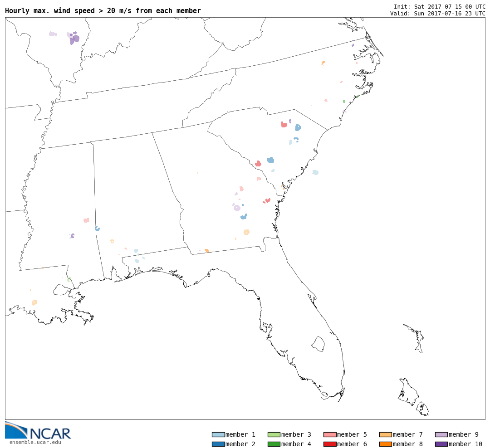Click the member 7 light orange swatch
This screenshot has width=490, height=448.
[x=386, y=434]
